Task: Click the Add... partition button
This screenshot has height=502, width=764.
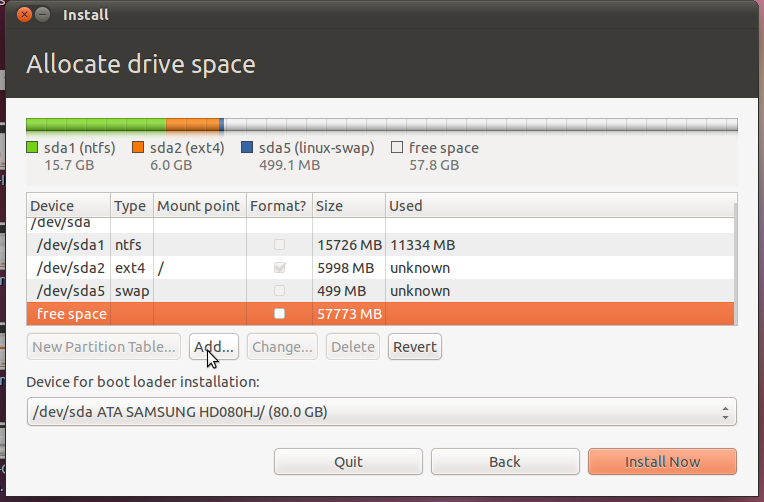Action: 214,347
